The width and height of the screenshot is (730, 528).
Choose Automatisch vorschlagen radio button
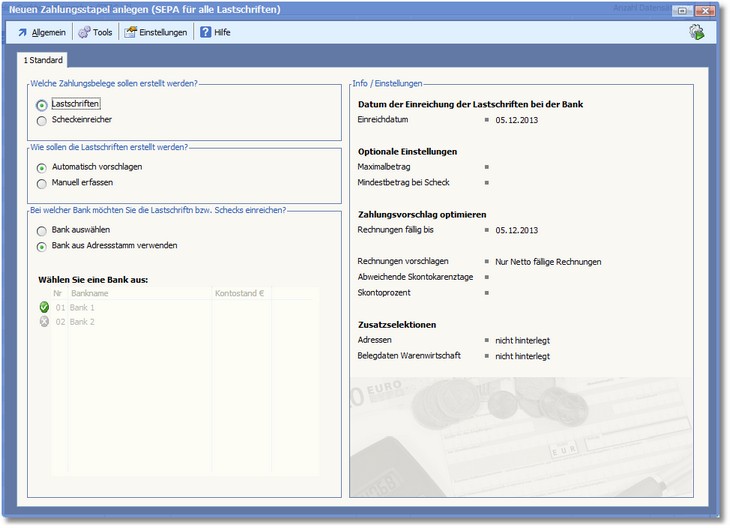click(x=41, y=167)
